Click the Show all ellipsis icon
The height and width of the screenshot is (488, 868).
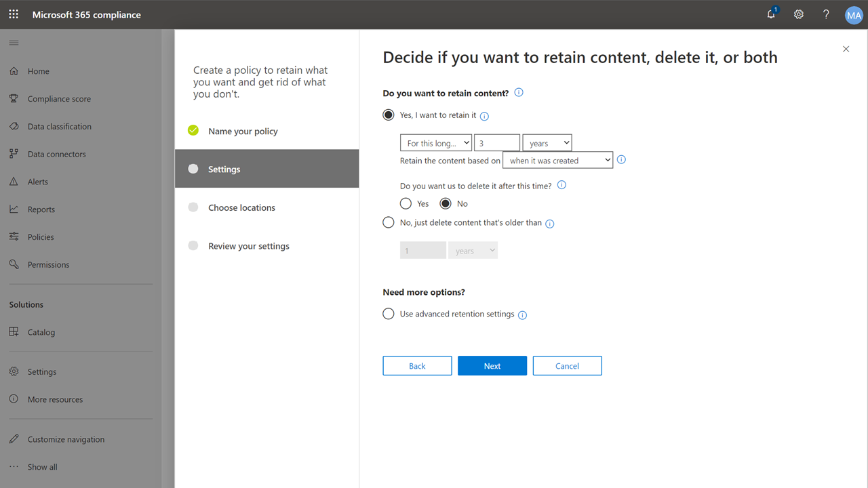tap(14, 467)
